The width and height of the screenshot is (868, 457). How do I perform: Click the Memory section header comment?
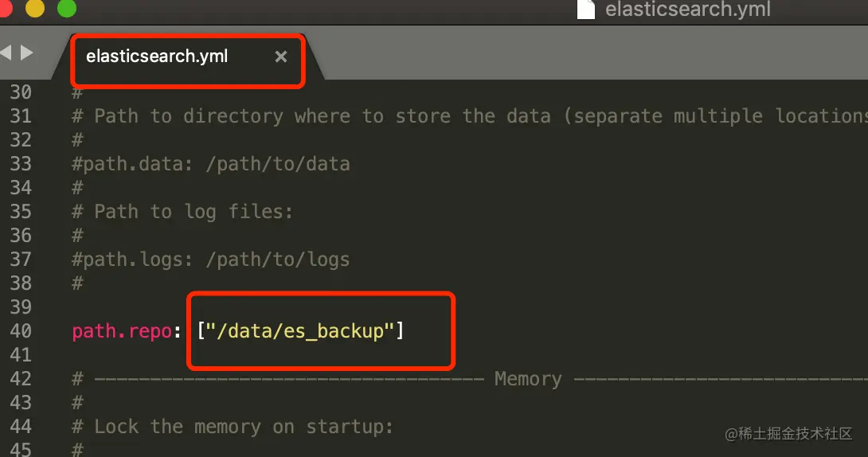(527, 379)
